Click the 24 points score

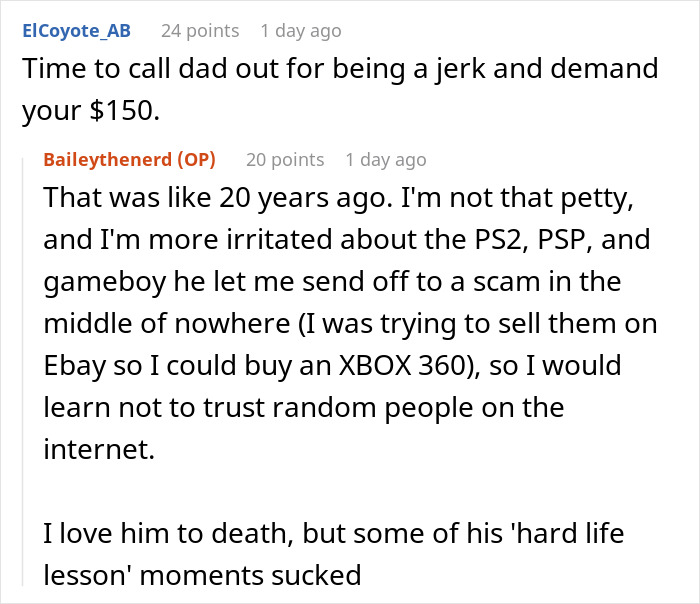pos(198,31)
